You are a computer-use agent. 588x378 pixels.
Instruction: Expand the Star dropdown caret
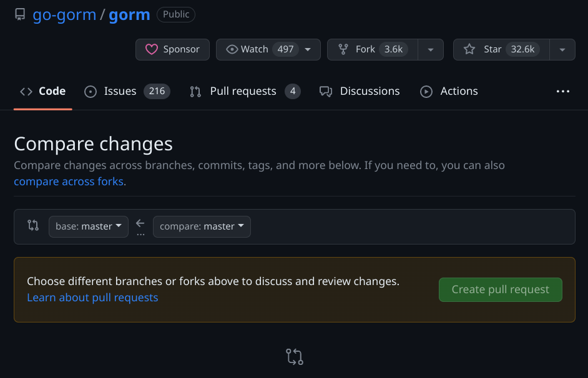562,49
